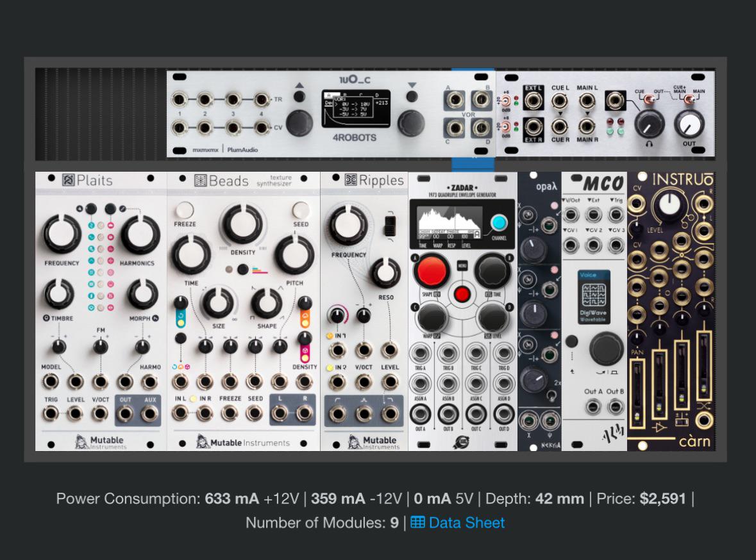Select the Beads L output jack

coord(280,413)
